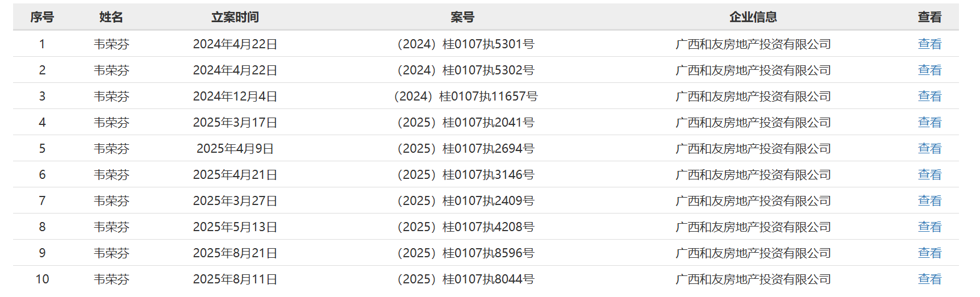The width and height of the screenshot is (980, 297).
Task: Click 查看 for case 桂0107执11657号
Action: [929, 96]
